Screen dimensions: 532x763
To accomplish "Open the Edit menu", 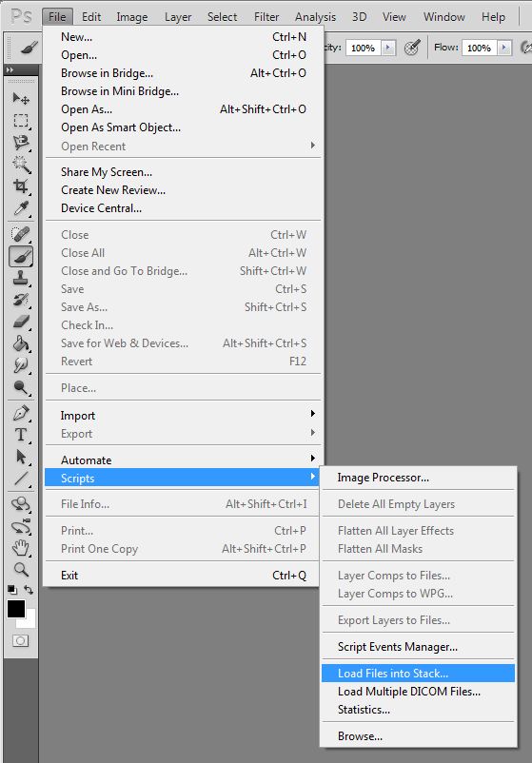I will (91, 17).
